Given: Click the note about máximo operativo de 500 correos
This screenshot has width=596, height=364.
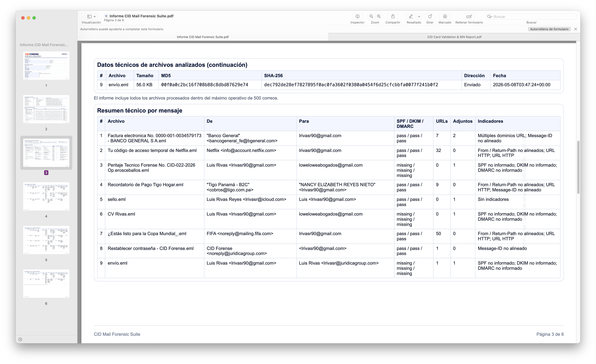Looking at the screenshot, I should click(186, 98).
